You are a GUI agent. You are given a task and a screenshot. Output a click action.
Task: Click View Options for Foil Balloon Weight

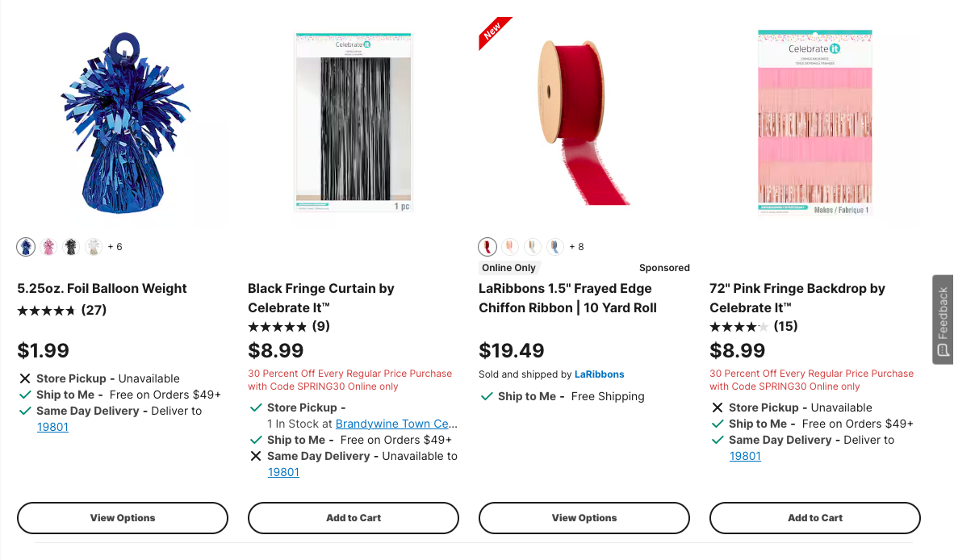123,518
